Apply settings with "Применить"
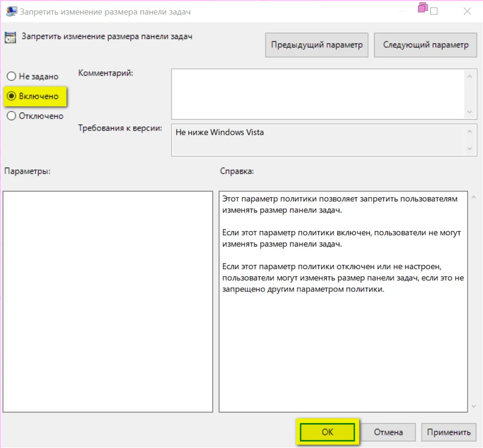The width and height of the screenshot is (483, 448). [x=449, y=432]
